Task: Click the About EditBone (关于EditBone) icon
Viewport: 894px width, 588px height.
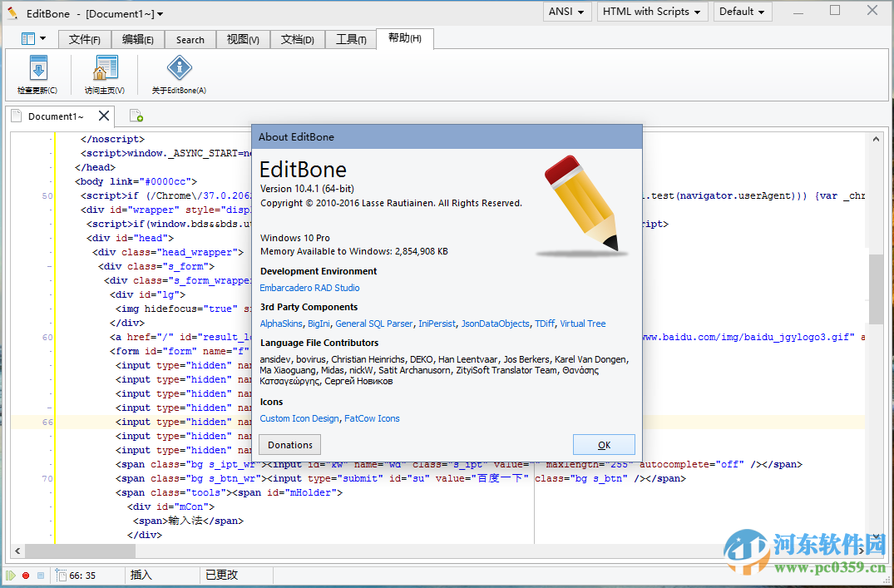Action: pos(179,69)
